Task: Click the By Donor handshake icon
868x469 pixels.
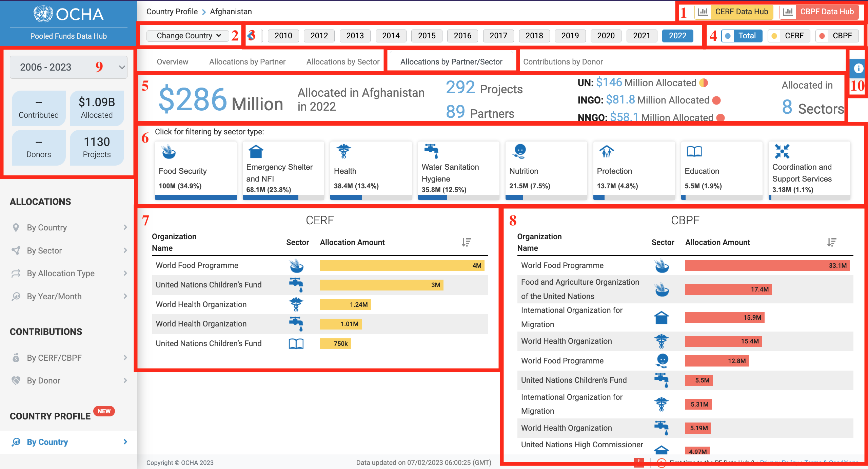Action: tap(16, 380)
